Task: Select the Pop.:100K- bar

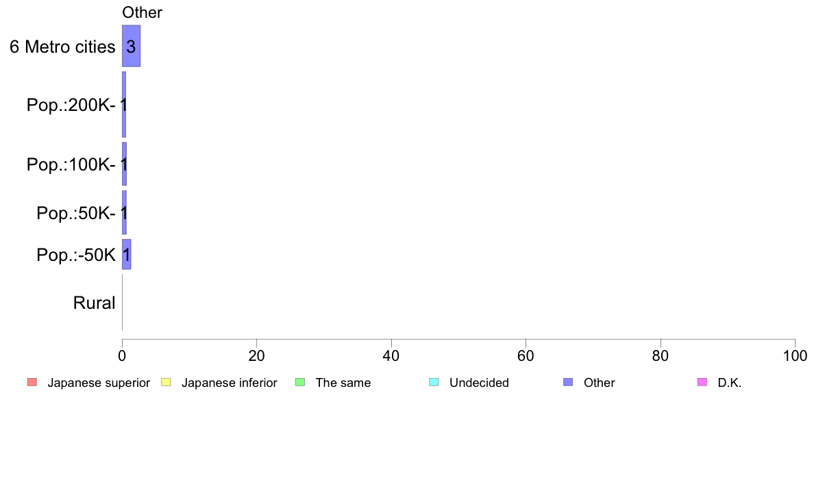Action: click(x=125, y=164)
